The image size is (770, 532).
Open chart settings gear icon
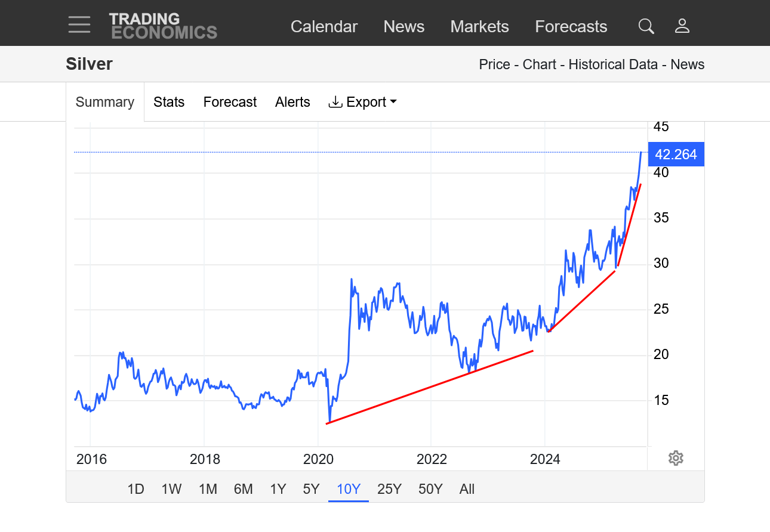click(676, 458)
